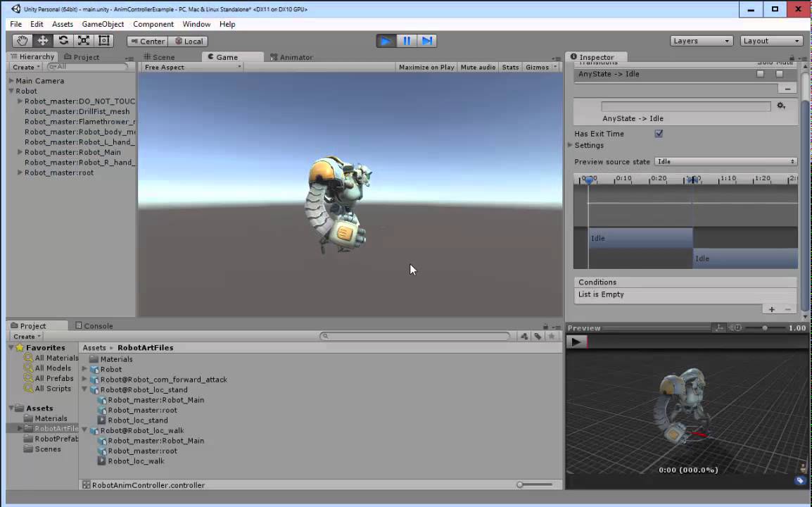
Task: Expand Robot_master:root in Hierarchy
Action: coord(20,173)
